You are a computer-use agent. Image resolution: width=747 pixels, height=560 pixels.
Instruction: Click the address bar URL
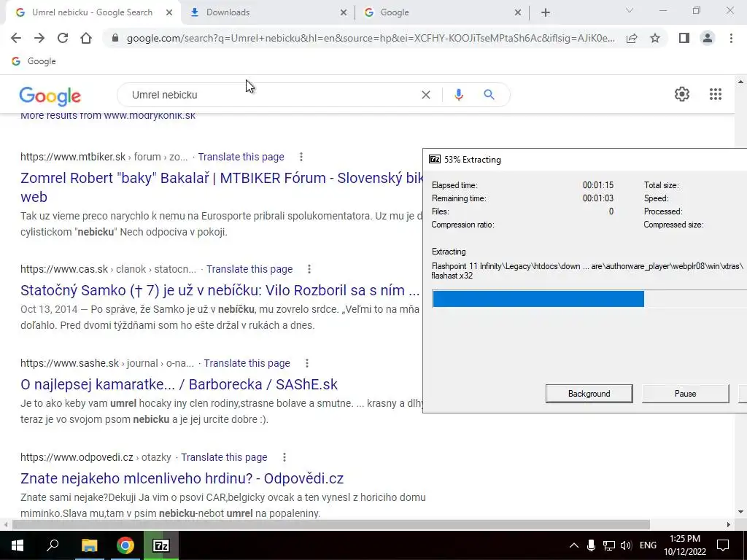pyautogui.click(x=371, y=38)
